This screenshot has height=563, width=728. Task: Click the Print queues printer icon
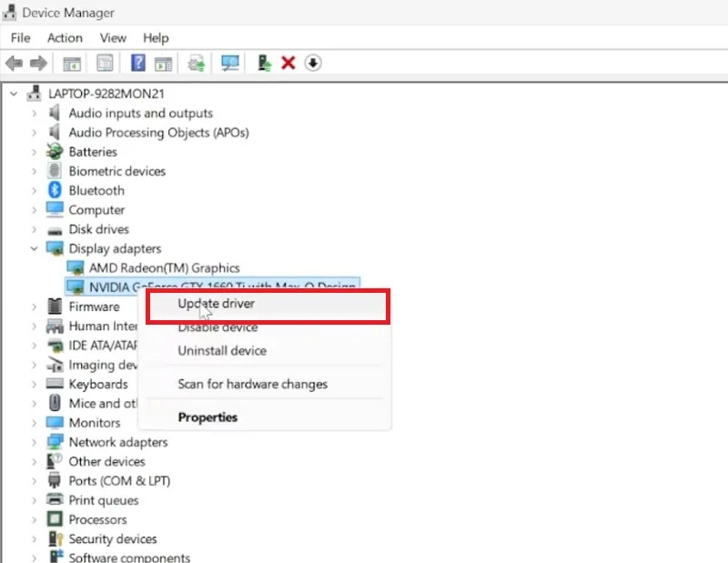tap(55, 500)
